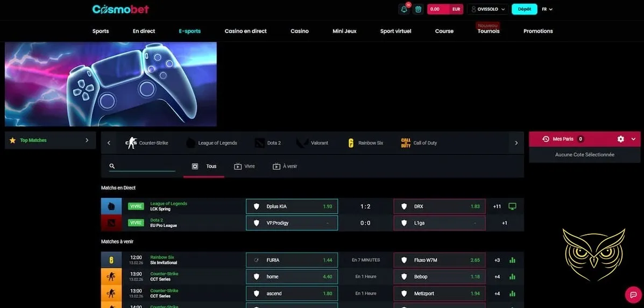Open Casino en direct menu item
This screenshot has width=644, height=308.
(245, 31)
